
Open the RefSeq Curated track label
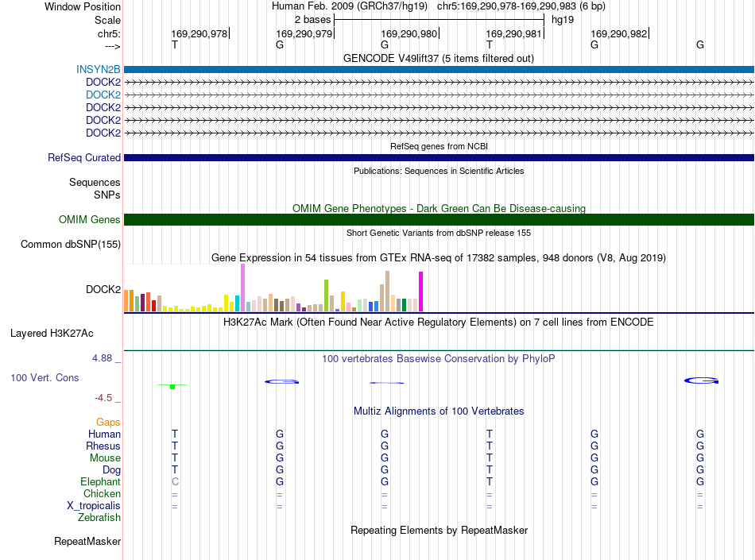[x=84, y=158]
